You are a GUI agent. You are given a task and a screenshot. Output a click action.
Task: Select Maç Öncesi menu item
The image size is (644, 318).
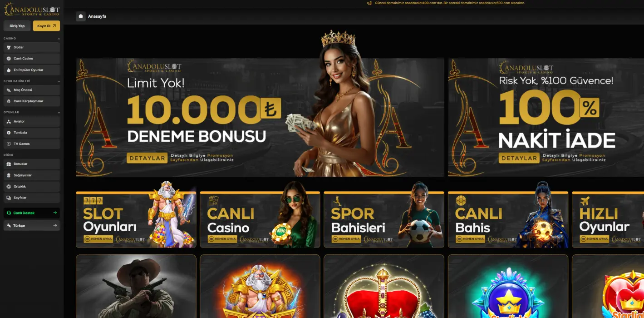(x=32, y=90)
